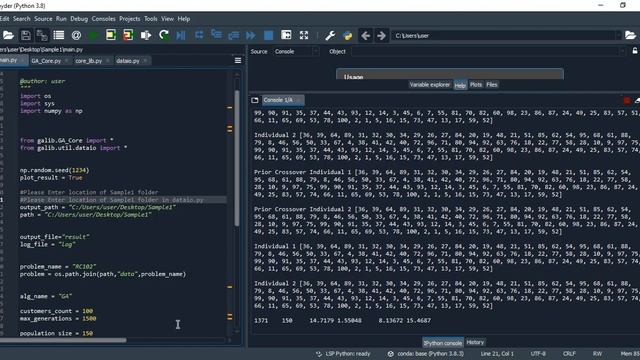Click LSP Python: ready status

click(343, 354)
